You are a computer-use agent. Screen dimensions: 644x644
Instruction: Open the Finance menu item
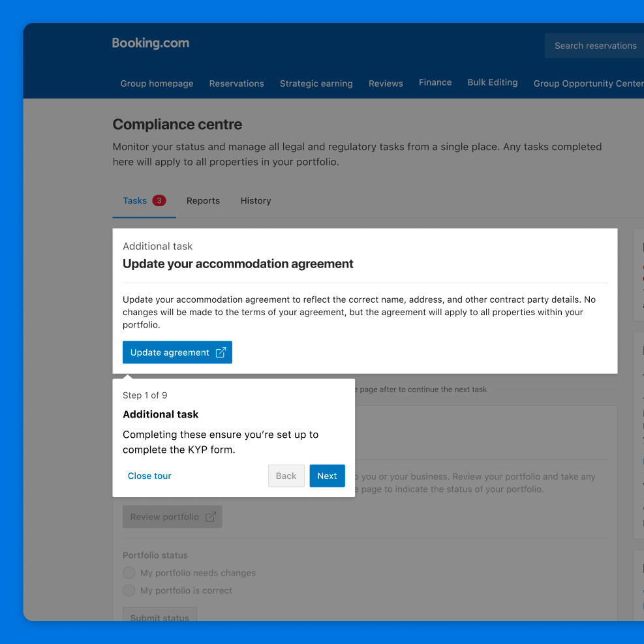pos(435,83)
